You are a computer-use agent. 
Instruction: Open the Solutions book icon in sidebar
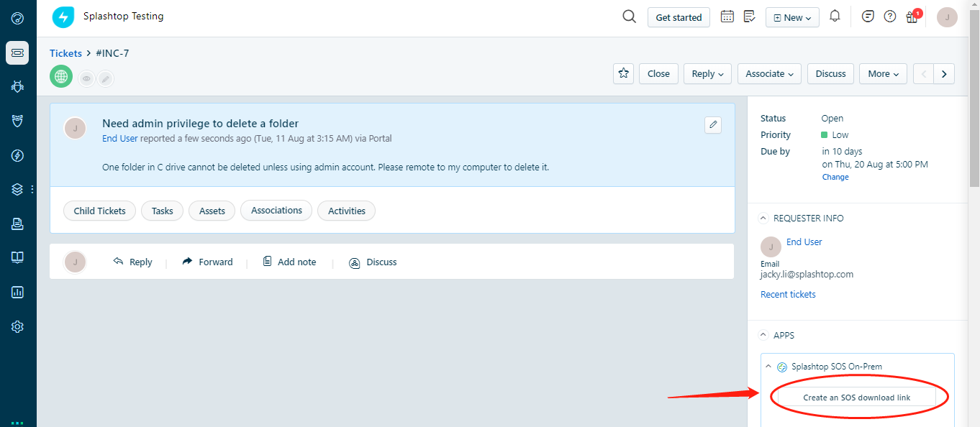point(17,257)
